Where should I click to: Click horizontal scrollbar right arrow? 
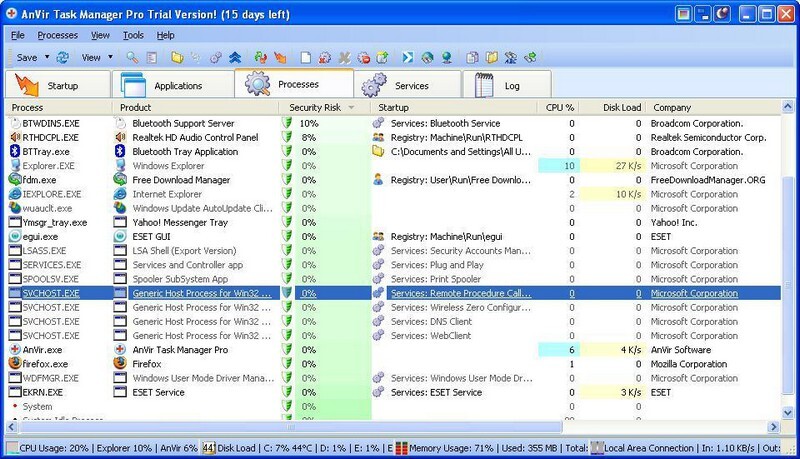click(x=774, y=426)
